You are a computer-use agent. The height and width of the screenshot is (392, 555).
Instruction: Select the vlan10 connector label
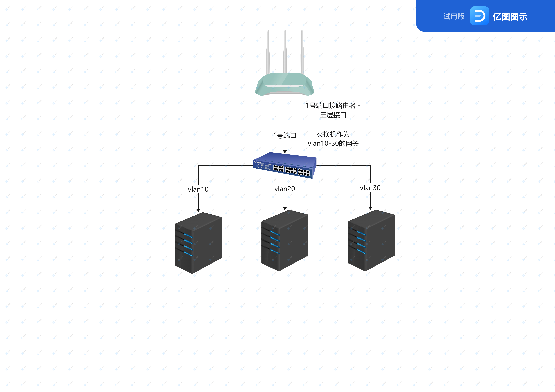[198, 189]
